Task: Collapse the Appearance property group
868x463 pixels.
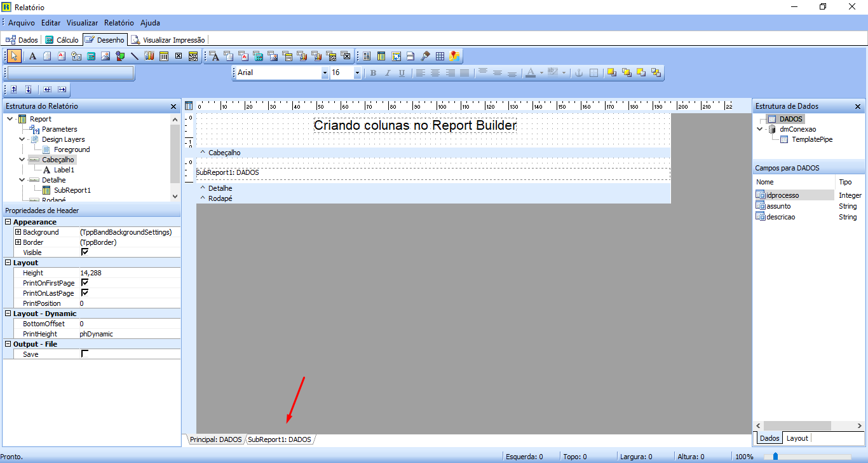Action: [x=8, y=222]
